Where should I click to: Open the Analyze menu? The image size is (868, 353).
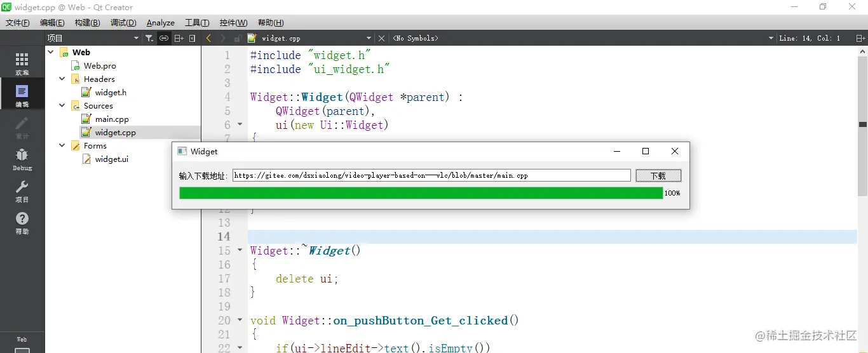[160, 23]
